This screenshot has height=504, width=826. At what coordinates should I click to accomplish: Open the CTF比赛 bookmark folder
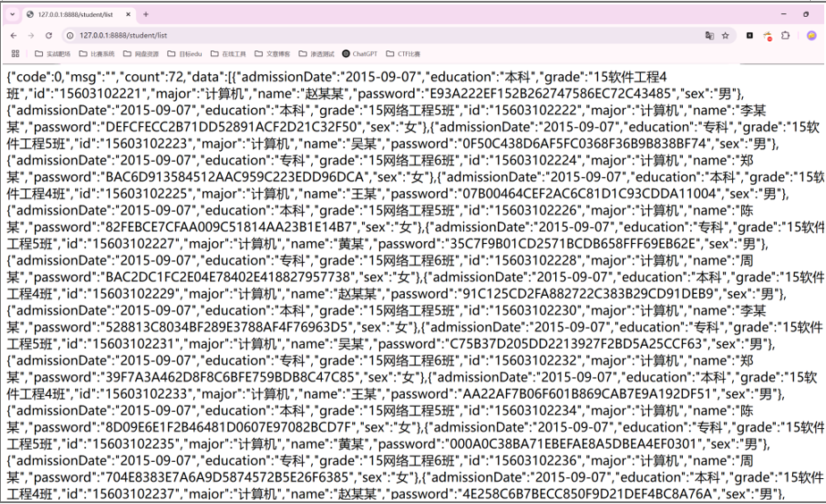(x=403, y=54)
